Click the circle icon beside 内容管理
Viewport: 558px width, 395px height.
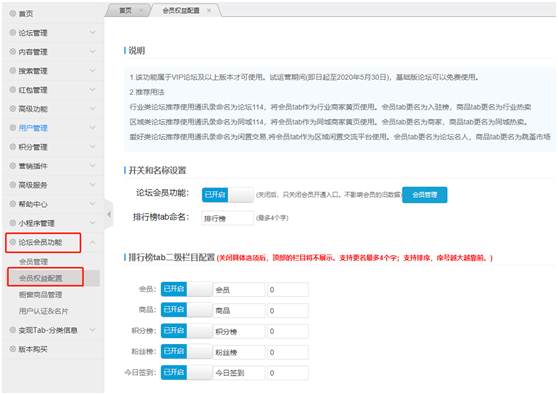point(13,52)
